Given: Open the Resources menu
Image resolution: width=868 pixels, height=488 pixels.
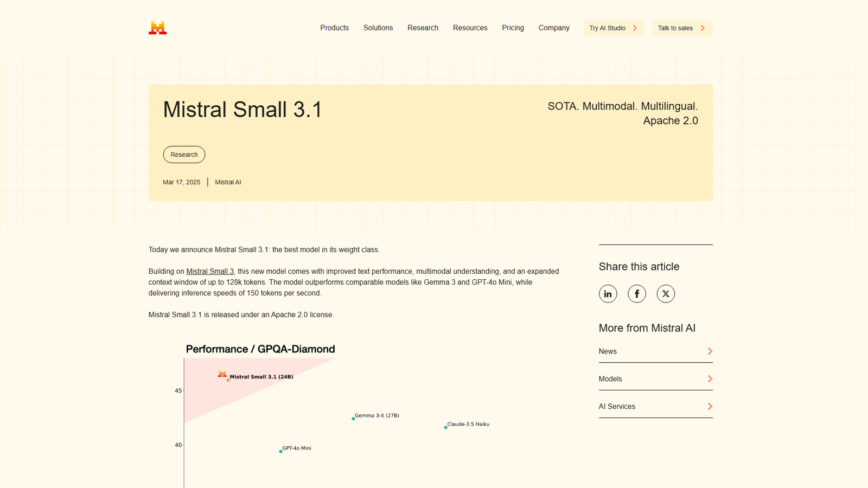Looking at the screenshot, I should 470,28.
